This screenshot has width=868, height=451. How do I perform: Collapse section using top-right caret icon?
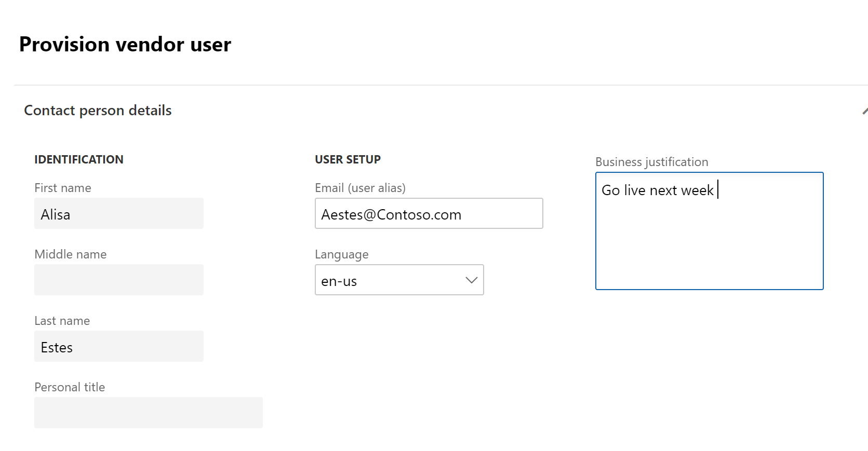[x=864, y=111]
